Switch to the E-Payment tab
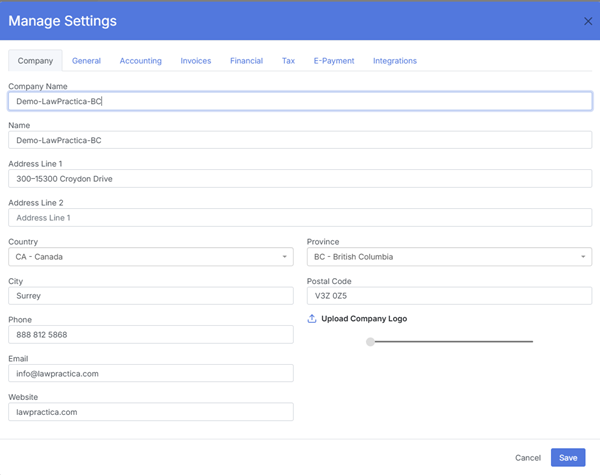Viewport: 600px width, 475px height. coord(333,61)
